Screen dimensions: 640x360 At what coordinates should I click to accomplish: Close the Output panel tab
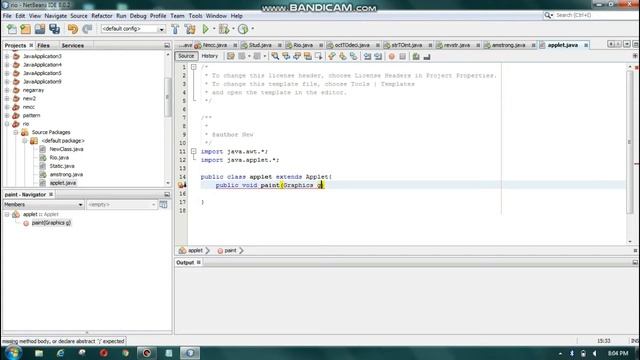pyautogui.click(x=199, y=262)
